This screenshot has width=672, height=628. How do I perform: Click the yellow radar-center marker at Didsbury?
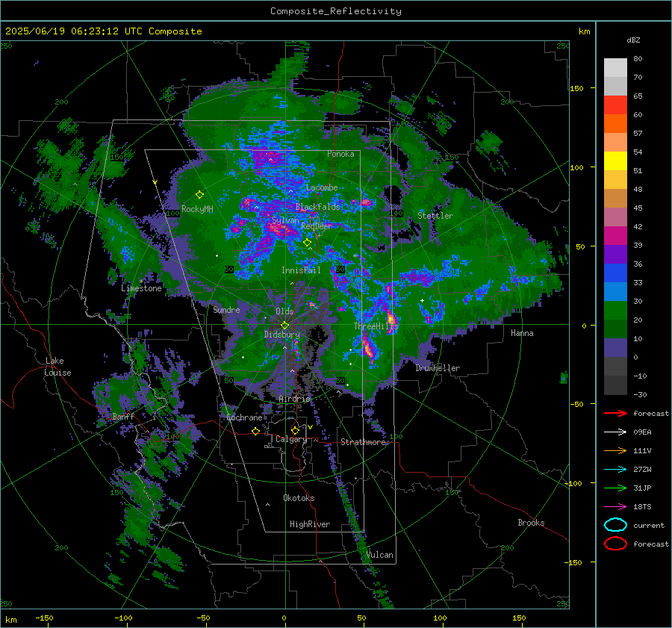pyautogui.click(x=284, y=326)
